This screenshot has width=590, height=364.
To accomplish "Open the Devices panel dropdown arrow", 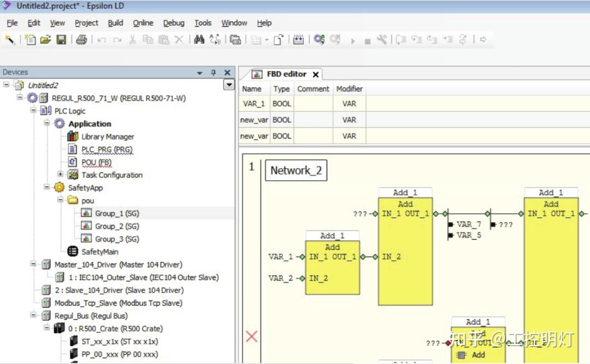I will [199, 73].
